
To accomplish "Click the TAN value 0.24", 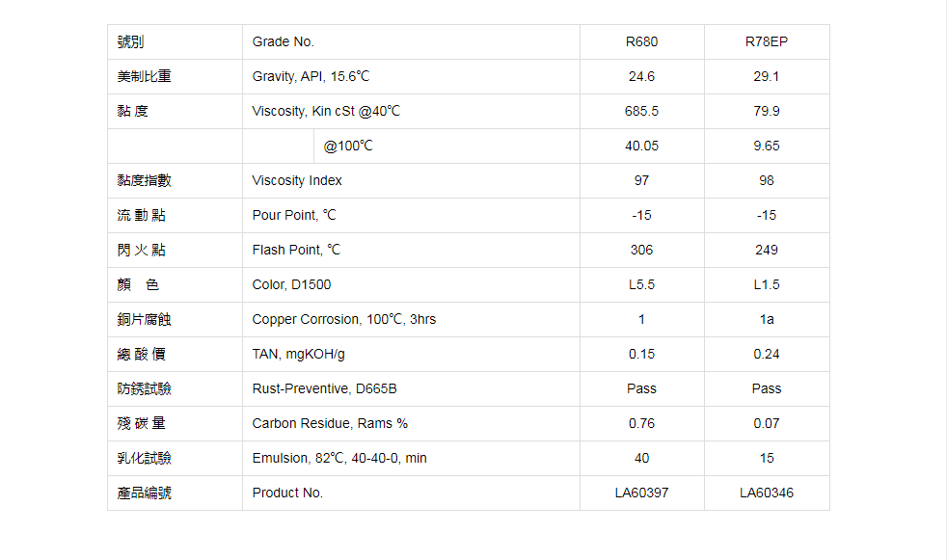I will point(767,354).
